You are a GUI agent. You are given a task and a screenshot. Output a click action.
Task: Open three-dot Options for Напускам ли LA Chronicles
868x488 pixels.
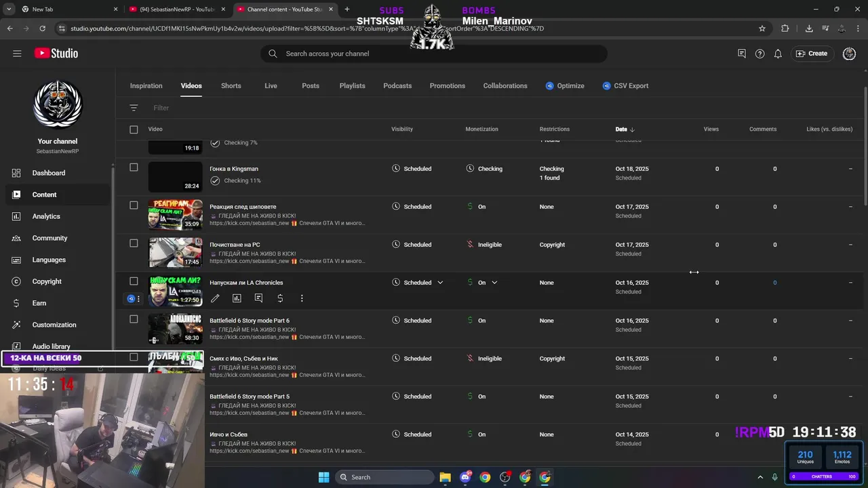coord(302,298)
